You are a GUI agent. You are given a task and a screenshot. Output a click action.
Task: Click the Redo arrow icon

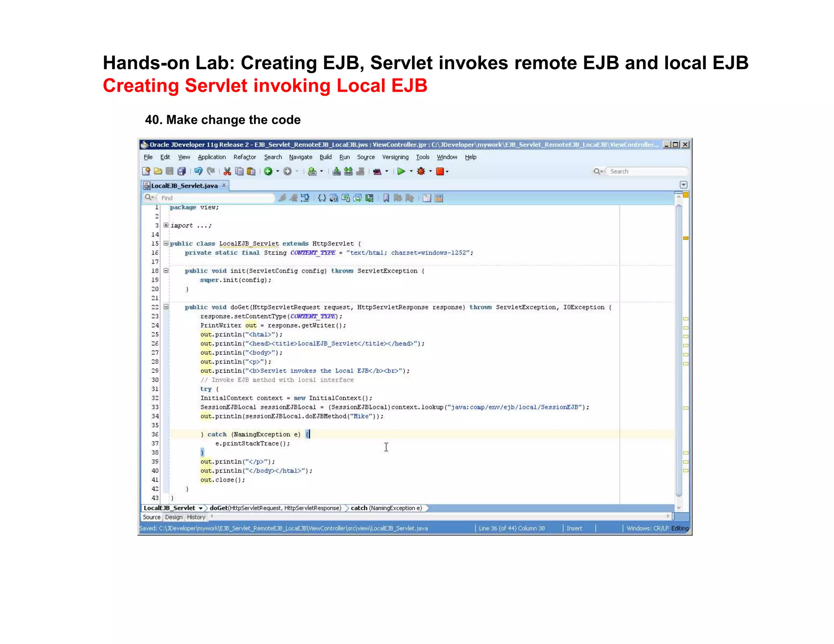coord(211,171)
